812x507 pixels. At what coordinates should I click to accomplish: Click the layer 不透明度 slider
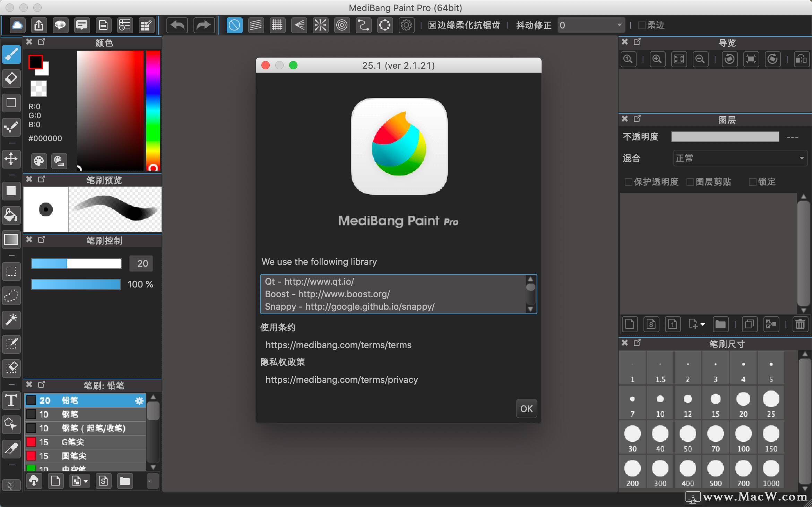tap(725, 137)
